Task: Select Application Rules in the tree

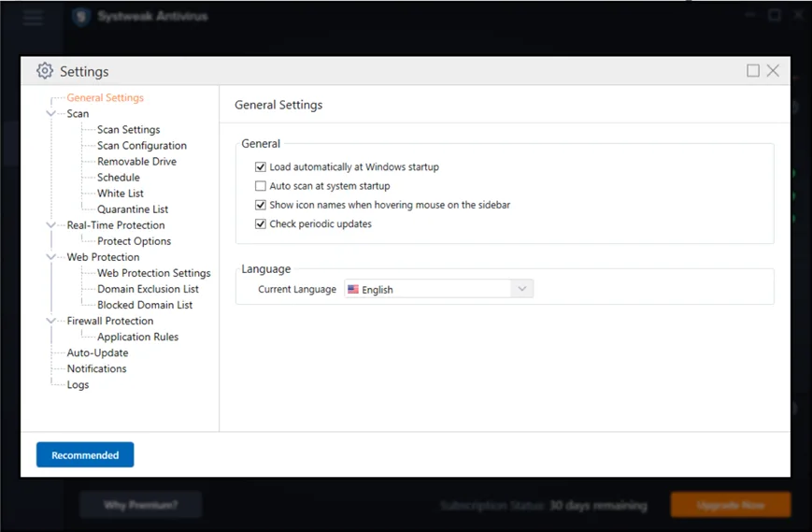Action: [x=137, y=337]
